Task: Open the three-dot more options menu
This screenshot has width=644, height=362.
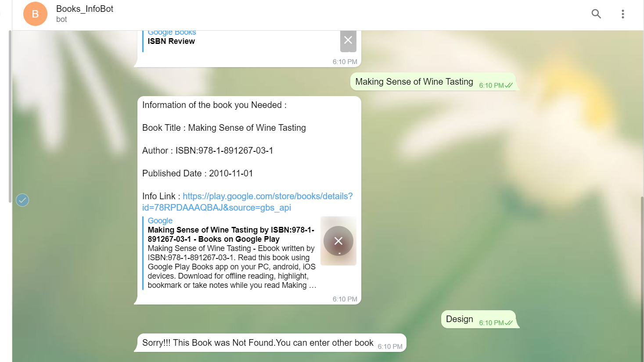Action: (x=622, y=14)
